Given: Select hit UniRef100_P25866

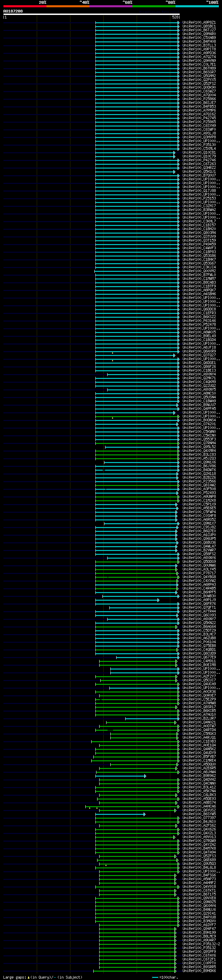Looking at the screenshot, I should click(x=199, y=99).
